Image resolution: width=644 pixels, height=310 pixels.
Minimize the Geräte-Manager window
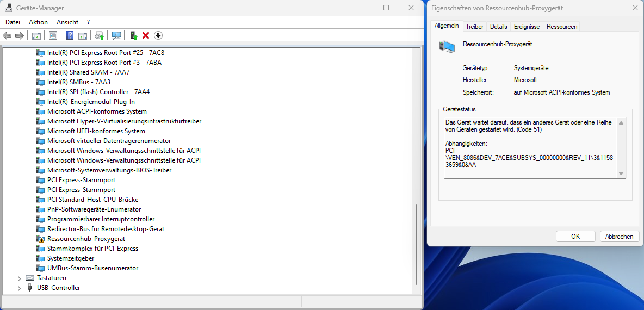coord(361,8)
